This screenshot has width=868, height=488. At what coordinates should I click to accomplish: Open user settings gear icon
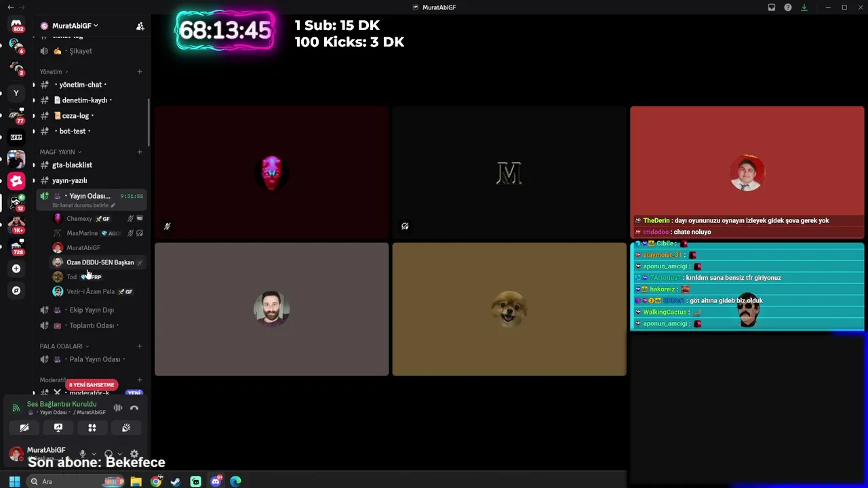[x=134, y=454]
